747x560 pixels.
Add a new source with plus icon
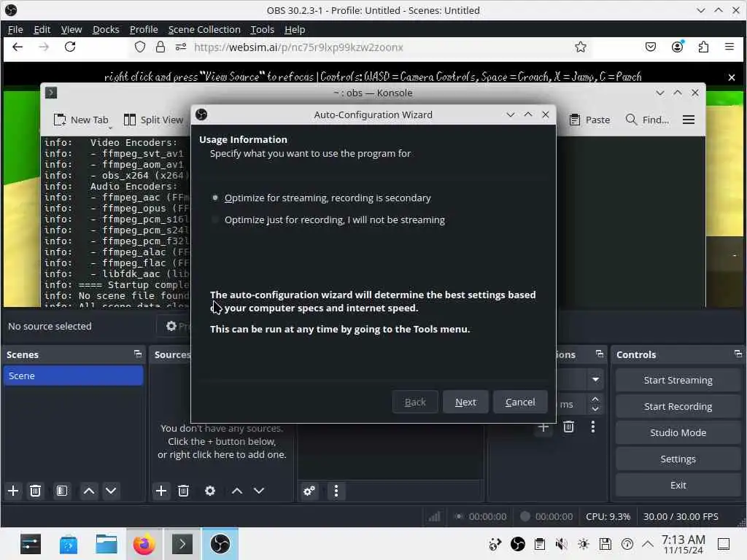tap(161, 491)
